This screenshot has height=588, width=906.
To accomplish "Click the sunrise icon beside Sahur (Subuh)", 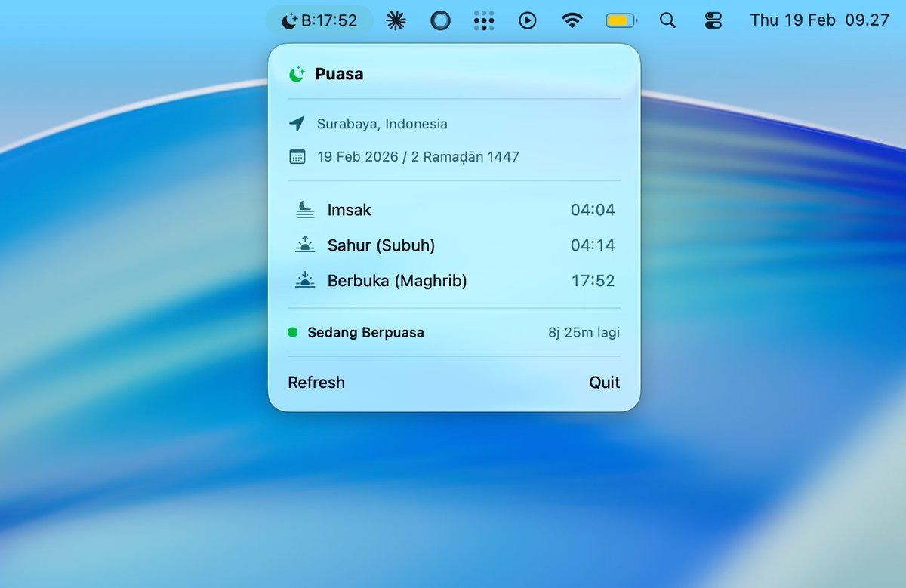I will [305, 245].
